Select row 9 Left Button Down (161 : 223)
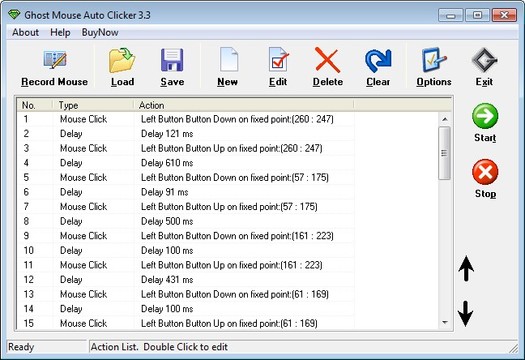This screenshot has height=360, width=525. click(186, 236)
